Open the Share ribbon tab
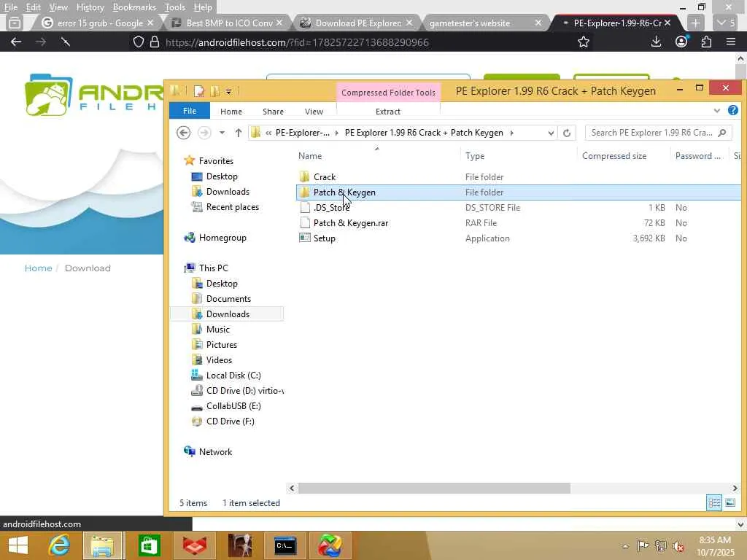747x560 pixels. 273,112
